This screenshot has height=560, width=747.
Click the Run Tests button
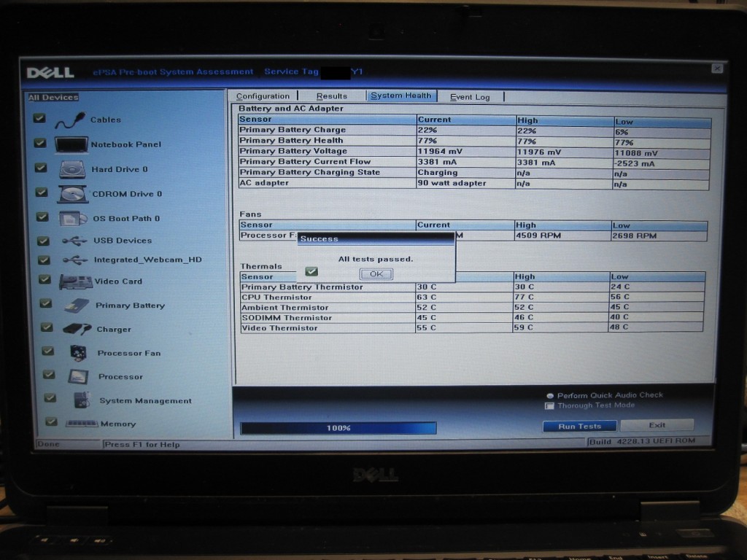pos(579,426)
